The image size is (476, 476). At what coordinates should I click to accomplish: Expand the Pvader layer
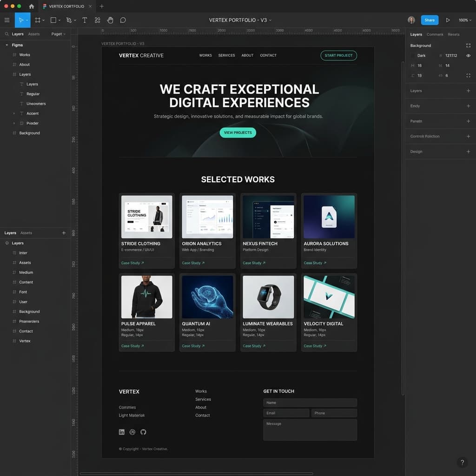pos(14,123)
